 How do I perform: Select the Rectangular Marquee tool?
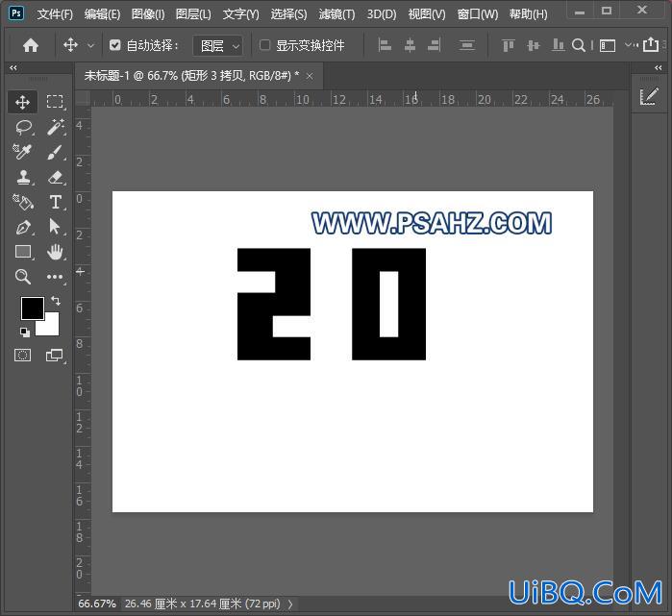(55, 102)
